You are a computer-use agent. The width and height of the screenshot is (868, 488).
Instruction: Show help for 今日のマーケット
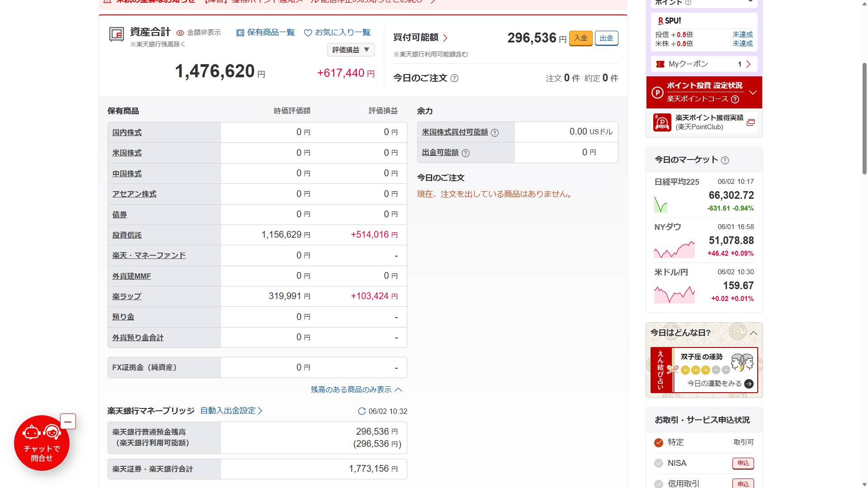725,160
